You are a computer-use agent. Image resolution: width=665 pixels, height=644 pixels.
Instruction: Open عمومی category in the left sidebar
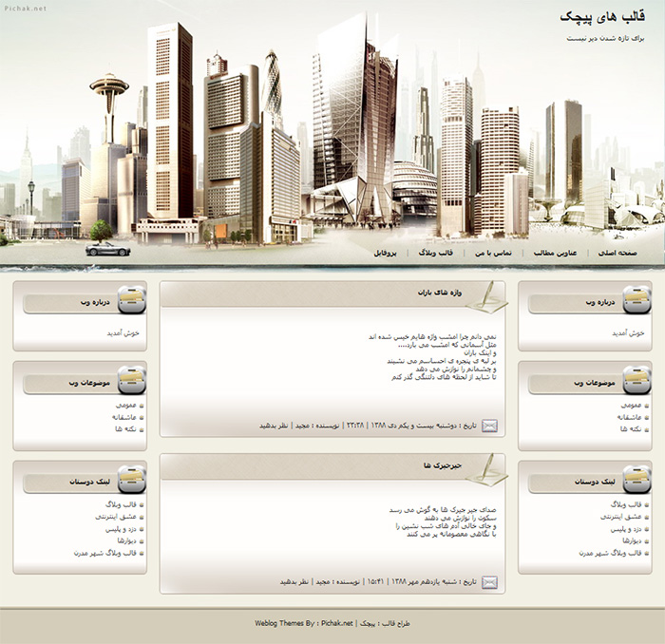pyautogui.click(x=126, y=406)
